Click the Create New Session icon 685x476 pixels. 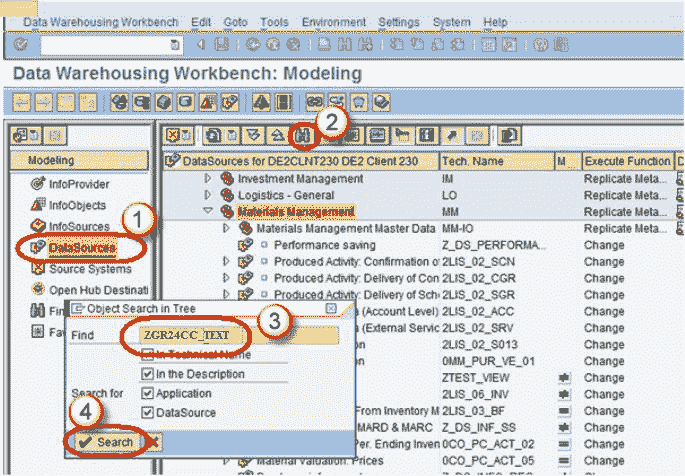pos(488,45)
